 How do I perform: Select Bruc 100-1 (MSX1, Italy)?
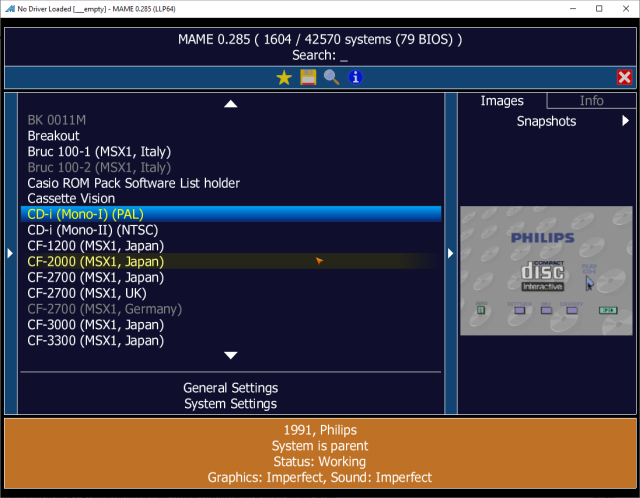click(231, 151)
